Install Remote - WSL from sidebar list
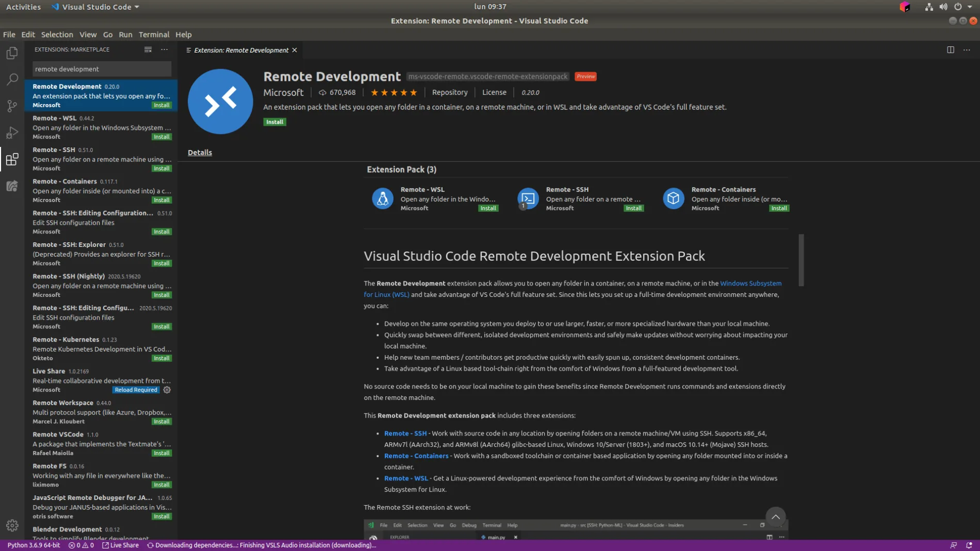Screen dimensions: 980x551 point(161,137)
